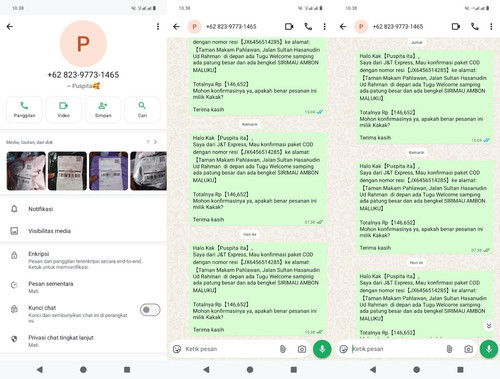
Task: Open Privasi chat tingkat lanjut
Action: [x=83, y=341]
